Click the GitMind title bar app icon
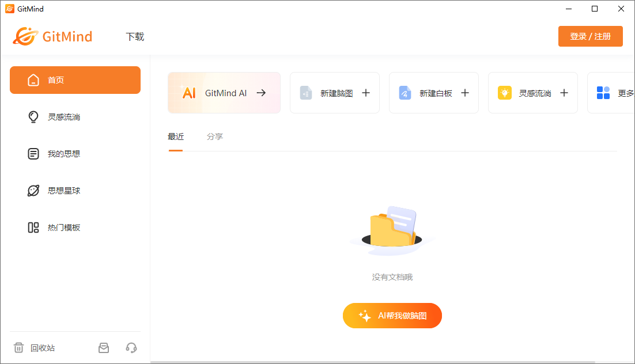Viewport: 635px width, 364px height. 10,9
